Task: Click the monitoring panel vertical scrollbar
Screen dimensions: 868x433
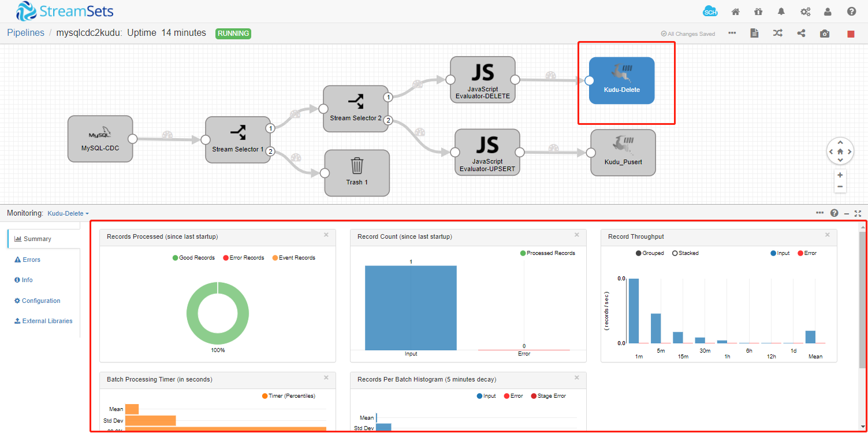Action: click(x=863, y=299)
